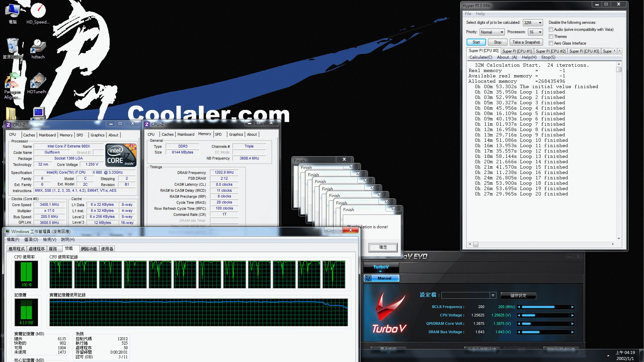Open the Hyper PI File menu
The image size is (644, 362).
[x=468, y=14]
